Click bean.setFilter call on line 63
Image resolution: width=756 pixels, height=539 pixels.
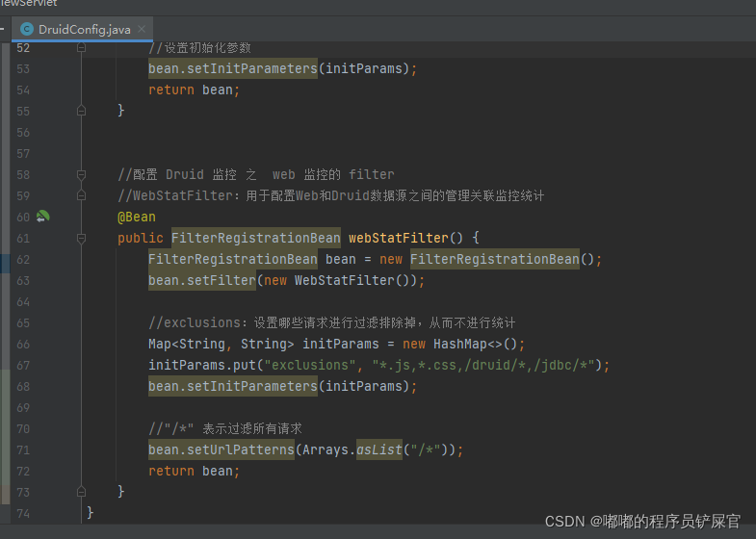[202, 280]
